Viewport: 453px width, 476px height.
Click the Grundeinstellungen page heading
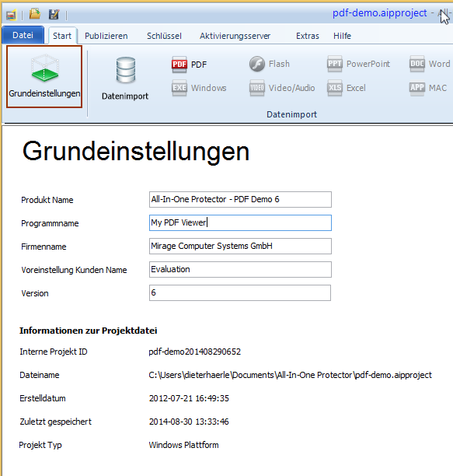pyautogui.click(x=136, y=152)
